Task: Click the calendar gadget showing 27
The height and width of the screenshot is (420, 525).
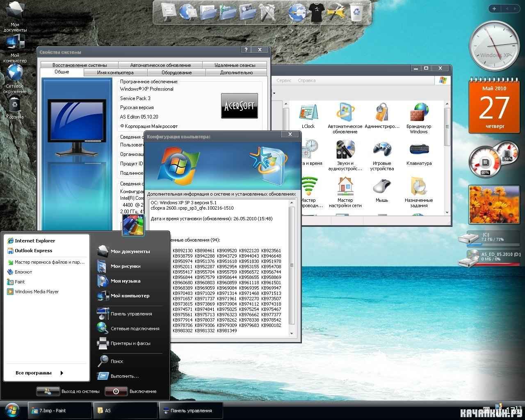Action: (x=494, y=106)
